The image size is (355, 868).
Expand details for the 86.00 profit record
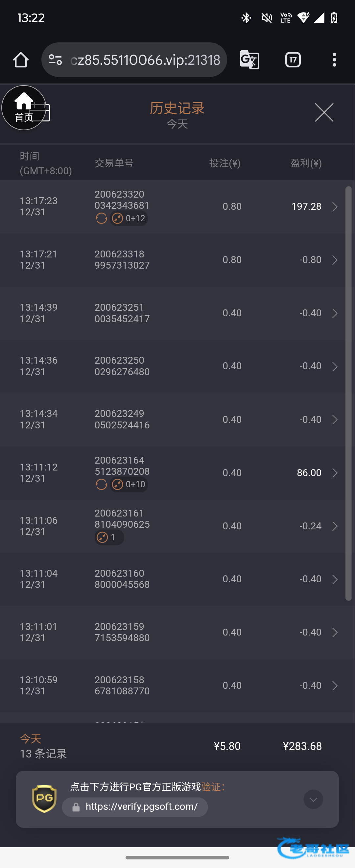coord(334,473)
